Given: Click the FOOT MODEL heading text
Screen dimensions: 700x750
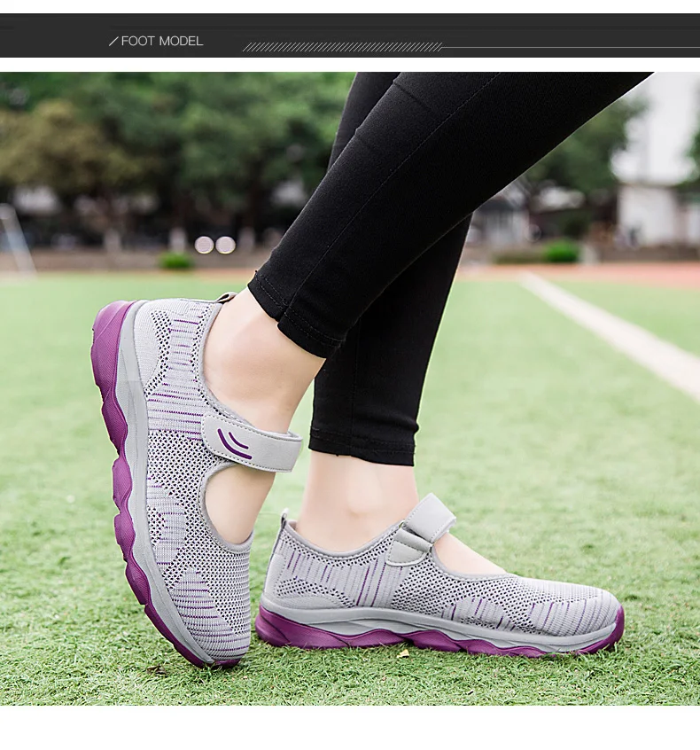Looking at the screenshot, I should tap(161, 41).
